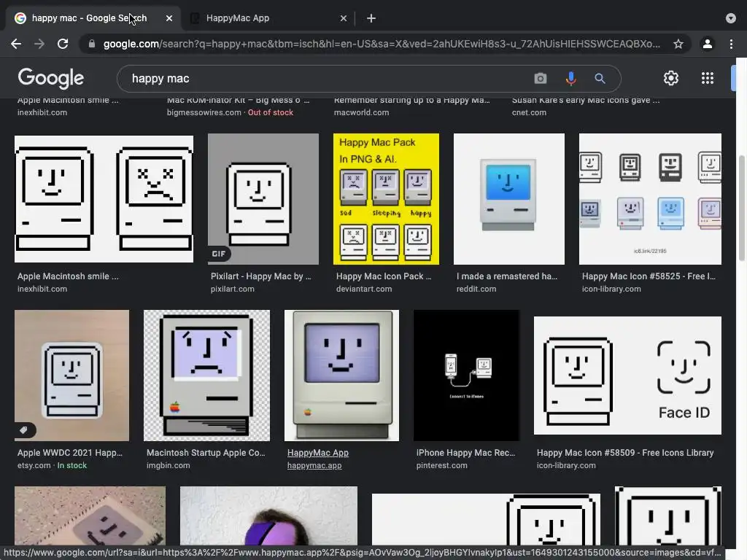Click 'Apple Macintosh smile ...' title below image
This screenshot has width=747, height=560.
pos(68,276)
